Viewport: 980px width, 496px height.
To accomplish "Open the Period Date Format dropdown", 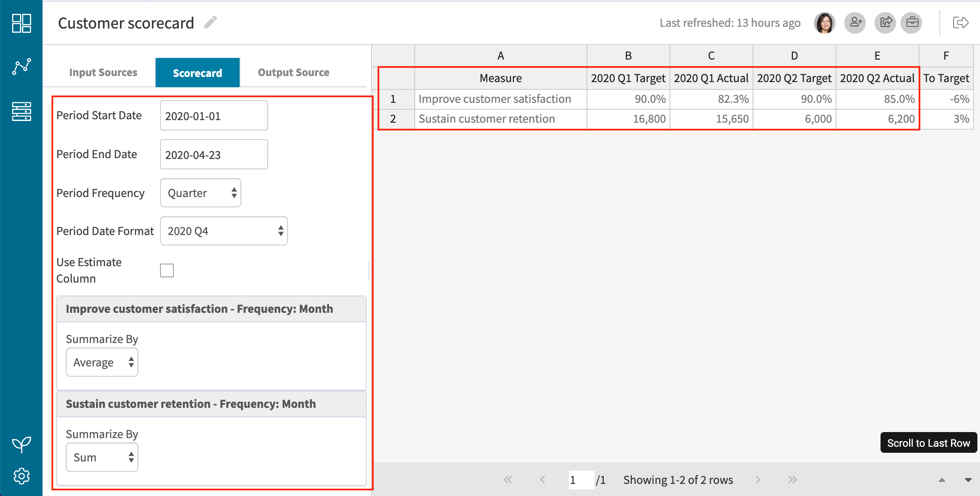I will [x=224, y=231].
